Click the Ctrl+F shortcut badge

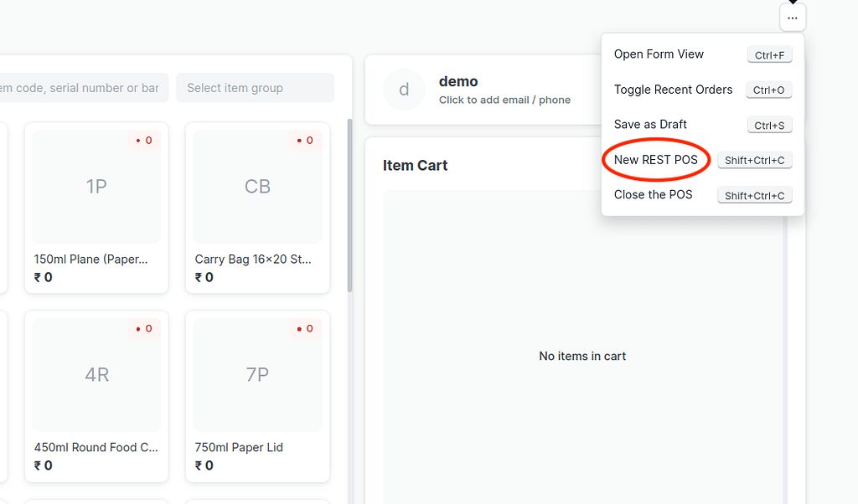769,54
